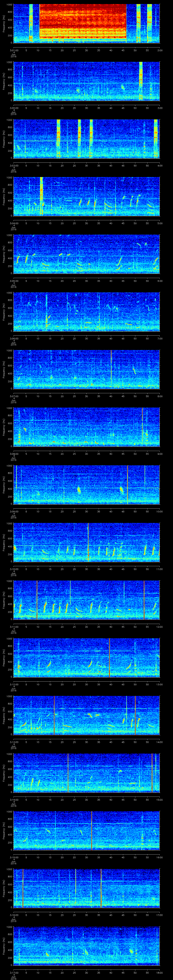
Task: Open the spectrogram panel starting at 3:04:00
Action: pos(87,196)
